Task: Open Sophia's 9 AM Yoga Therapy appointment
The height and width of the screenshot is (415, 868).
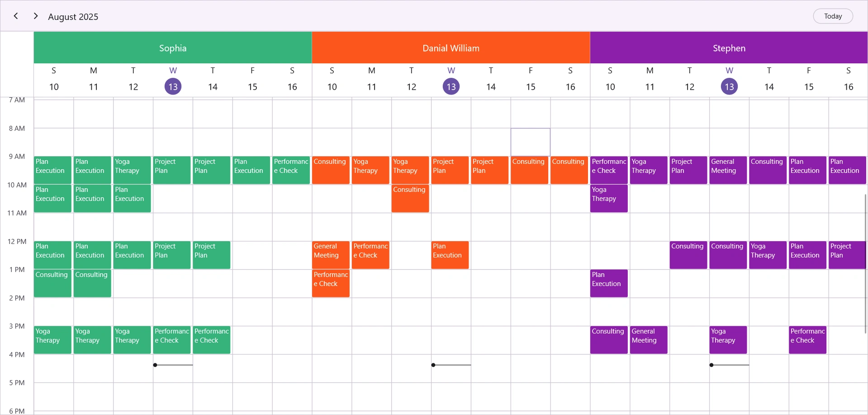Action: [x=132, y=170]
